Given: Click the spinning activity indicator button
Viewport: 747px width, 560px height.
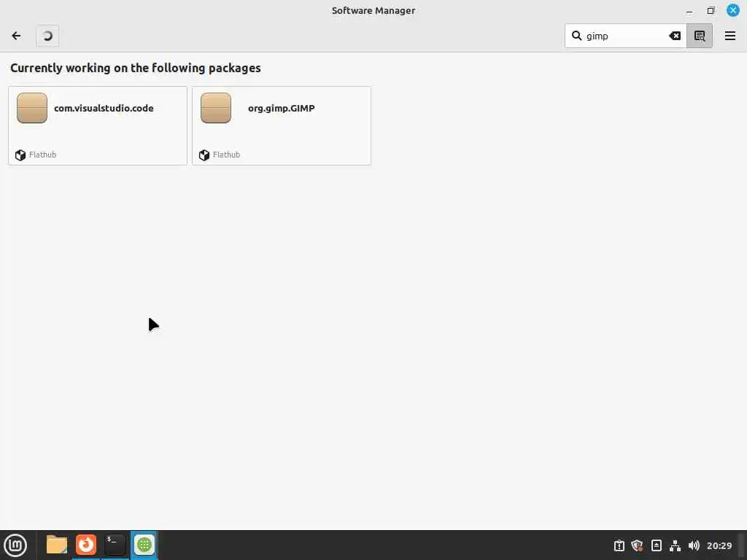Looking at the screenshot, I should 47,36.
